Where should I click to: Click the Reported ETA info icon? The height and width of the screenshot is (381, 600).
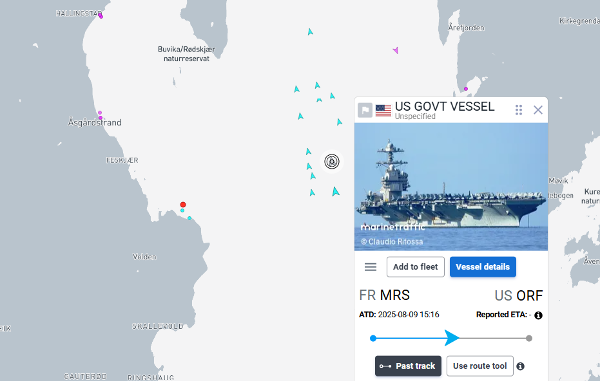click(x=538, y=315)
